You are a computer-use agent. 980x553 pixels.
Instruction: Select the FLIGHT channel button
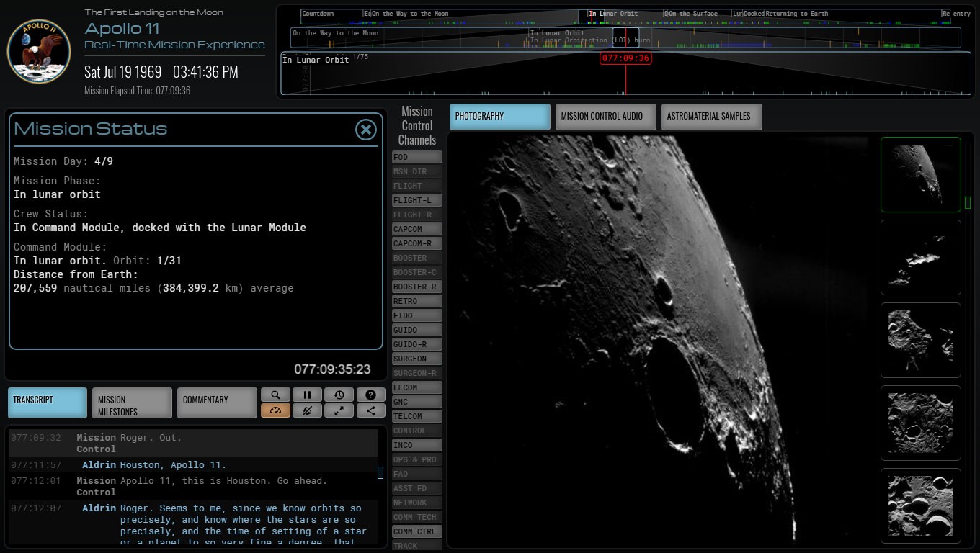pos(417,186)
